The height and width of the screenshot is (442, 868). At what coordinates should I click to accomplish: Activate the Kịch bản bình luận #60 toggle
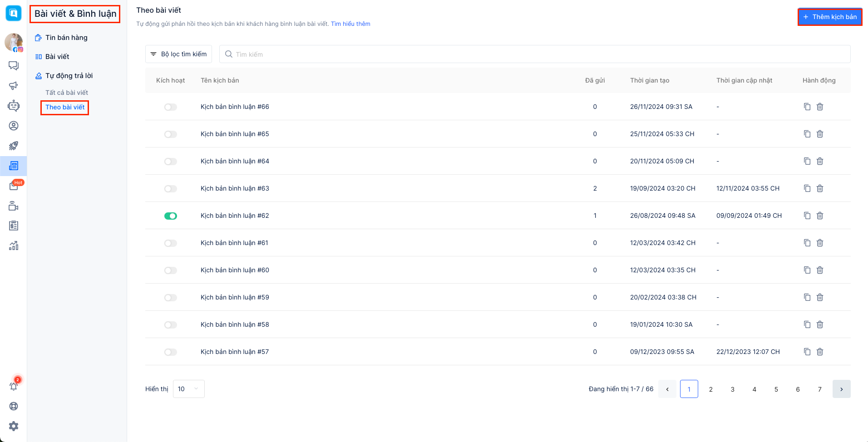[x=171, y=270]
